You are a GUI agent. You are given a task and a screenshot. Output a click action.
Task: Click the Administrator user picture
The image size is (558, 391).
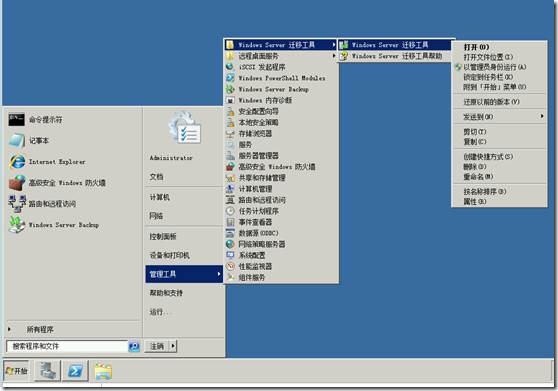[x=185, y=128]
